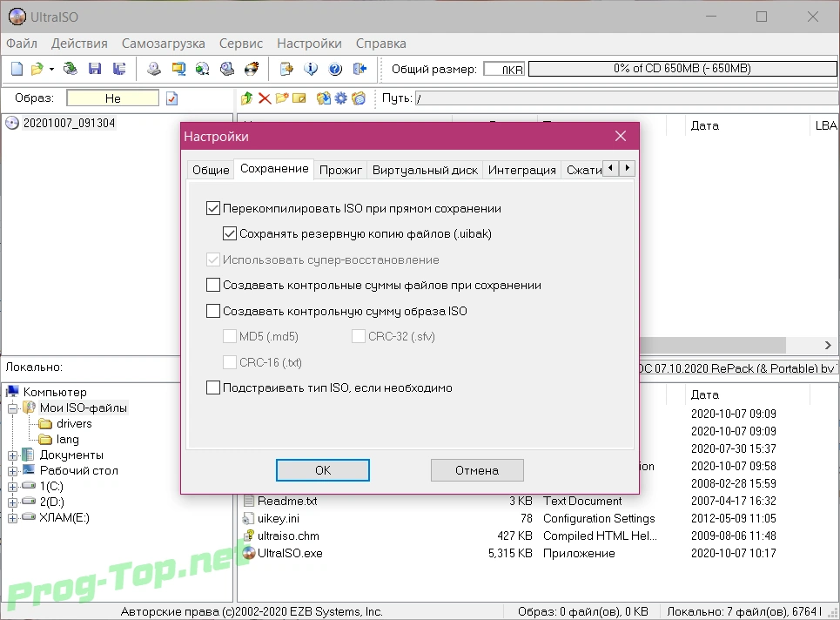The image size is (840, 620).
Task: Click the red X Delete icon
Action: coord(265,98)
